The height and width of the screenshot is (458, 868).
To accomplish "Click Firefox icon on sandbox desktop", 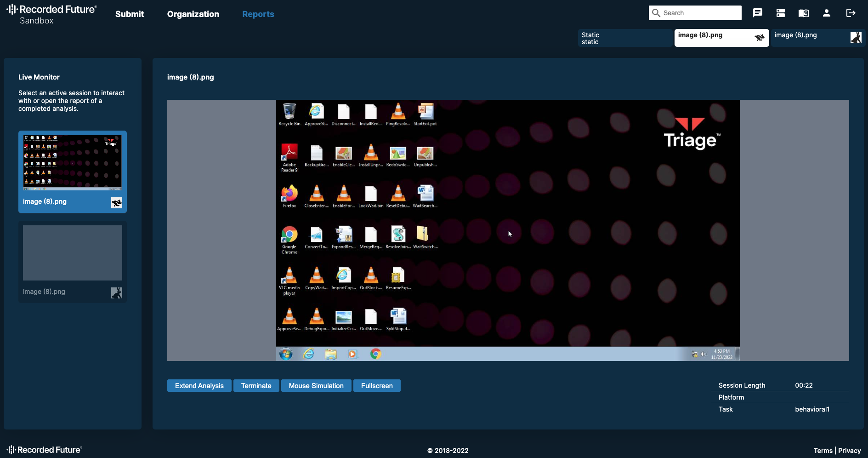I will [289, 194].
